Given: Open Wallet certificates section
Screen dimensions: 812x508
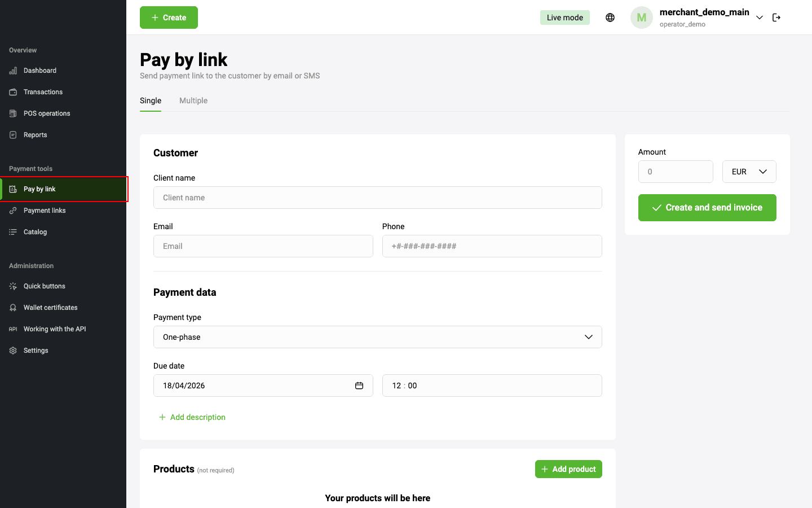Looking at the screenshot, I should [50, 308].
